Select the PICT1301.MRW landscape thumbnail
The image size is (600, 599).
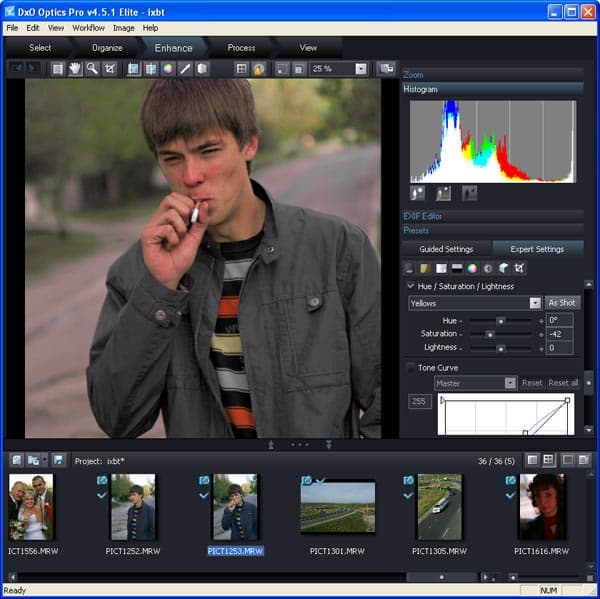[x=338, y=507]
